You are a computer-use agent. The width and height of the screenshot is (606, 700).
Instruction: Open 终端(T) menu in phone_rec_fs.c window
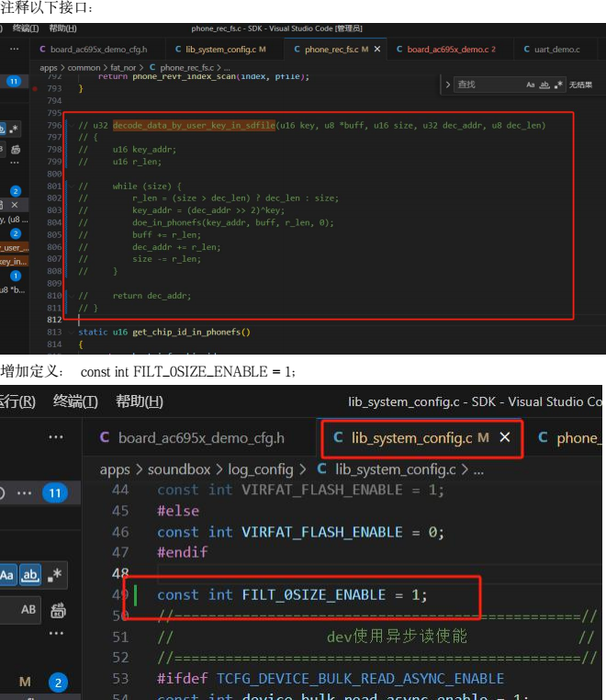(26, 28)
